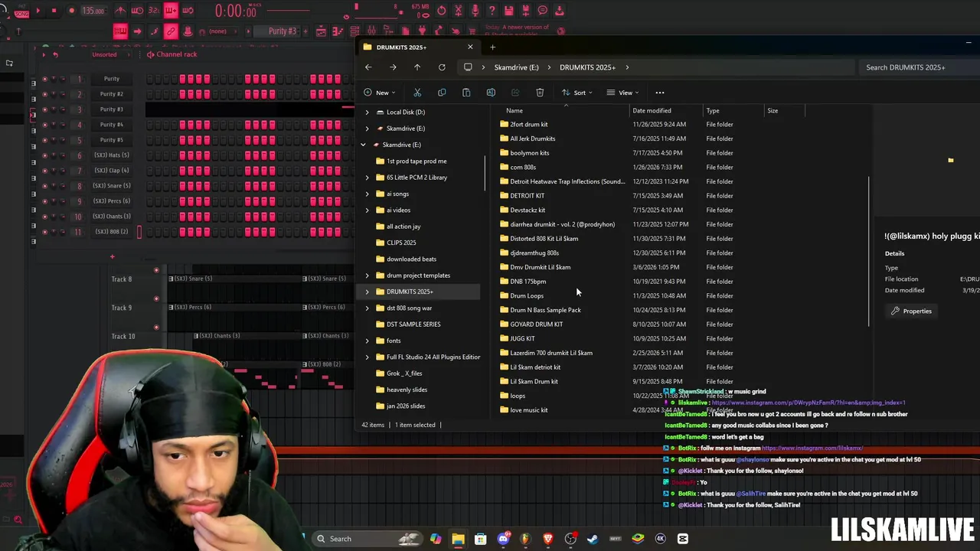
Task: Adjust the volume knob of Purity #4 channel
Action: (x=64, y=125)
